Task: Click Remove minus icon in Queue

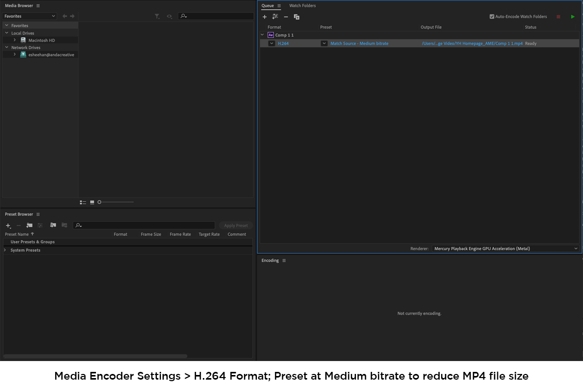Action: 286,17
